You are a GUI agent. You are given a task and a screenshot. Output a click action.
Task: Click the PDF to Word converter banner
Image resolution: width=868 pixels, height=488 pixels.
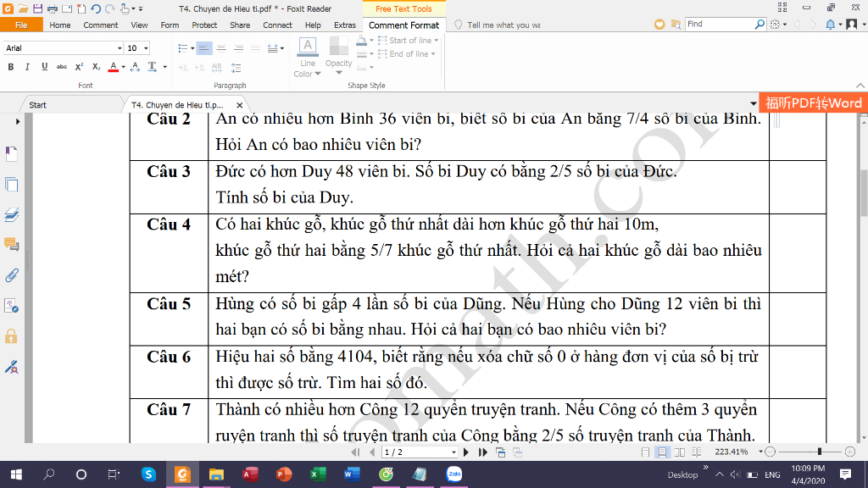[813, 103]
